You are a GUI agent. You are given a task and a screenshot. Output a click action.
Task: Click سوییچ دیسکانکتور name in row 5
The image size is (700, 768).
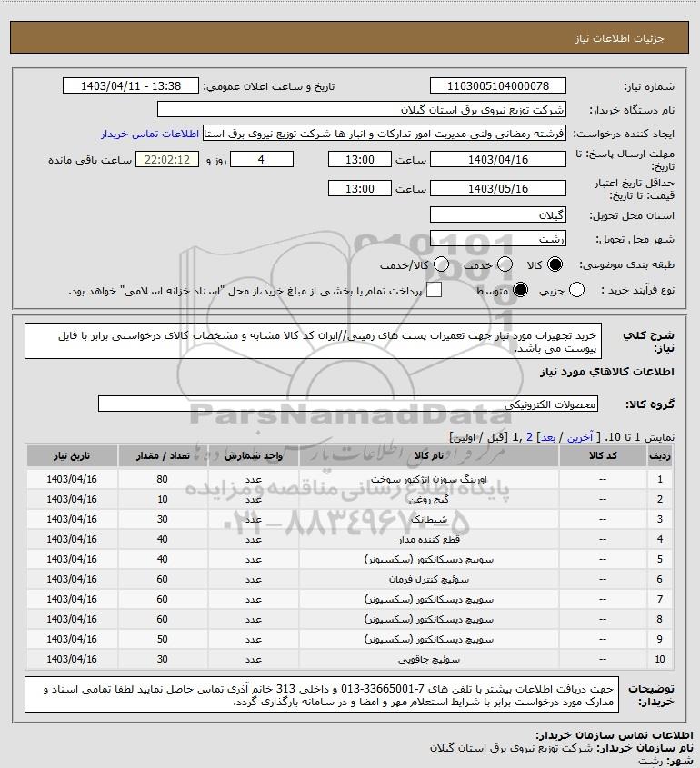click(x=428, y=560)
